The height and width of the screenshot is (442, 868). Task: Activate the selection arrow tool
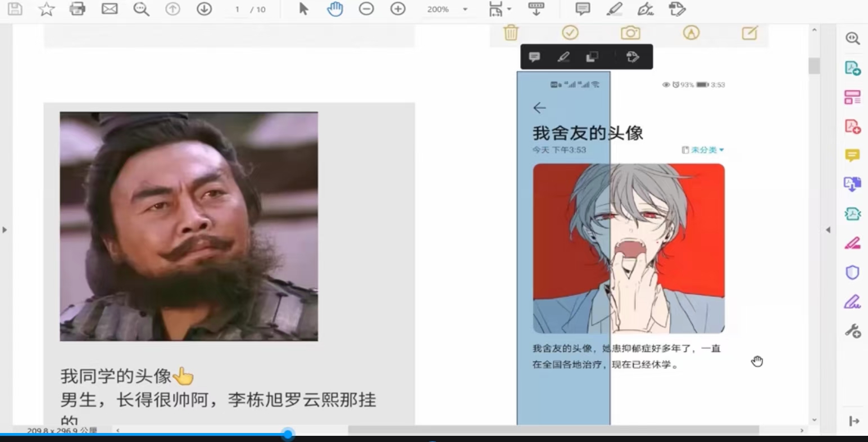tap(303, 9)
